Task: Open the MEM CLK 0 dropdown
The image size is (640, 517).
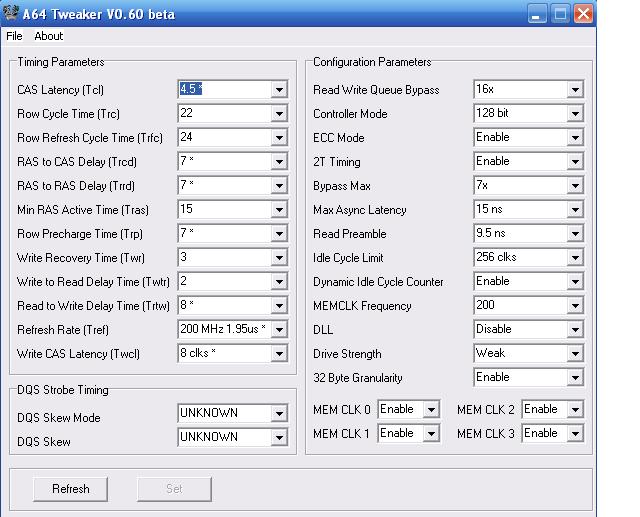Action: [x=431, y=409]
